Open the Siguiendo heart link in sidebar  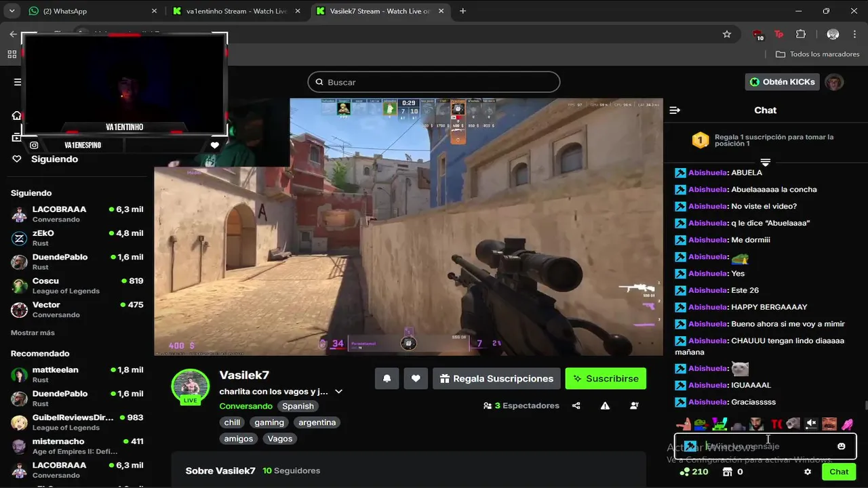click(x=45, y=159)
